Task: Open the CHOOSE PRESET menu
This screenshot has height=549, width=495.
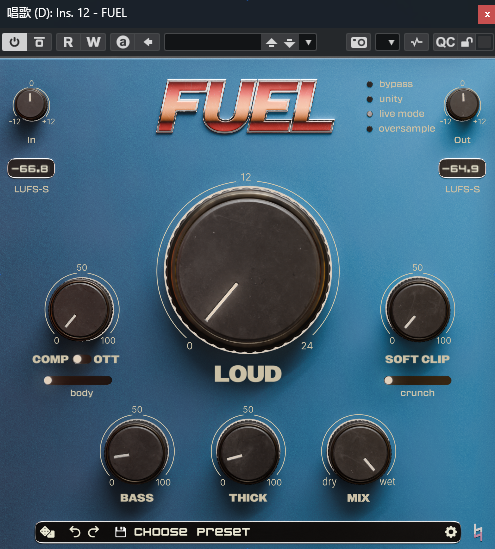Action: point(192,532)
